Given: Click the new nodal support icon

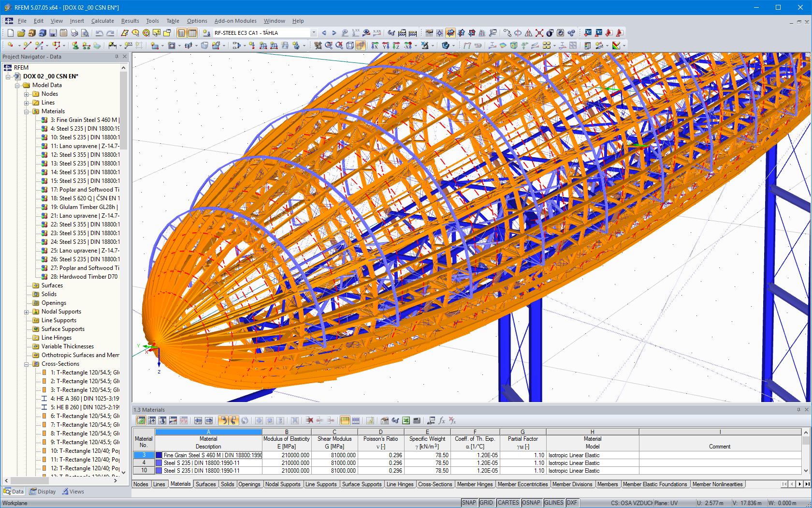Looking at the screenshot, I should tap(75, 45).
